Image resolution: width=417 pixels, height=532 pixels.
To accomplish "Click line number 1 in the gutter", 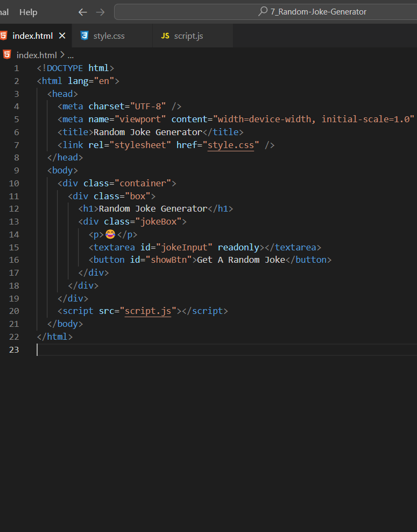I will [16, 68].
